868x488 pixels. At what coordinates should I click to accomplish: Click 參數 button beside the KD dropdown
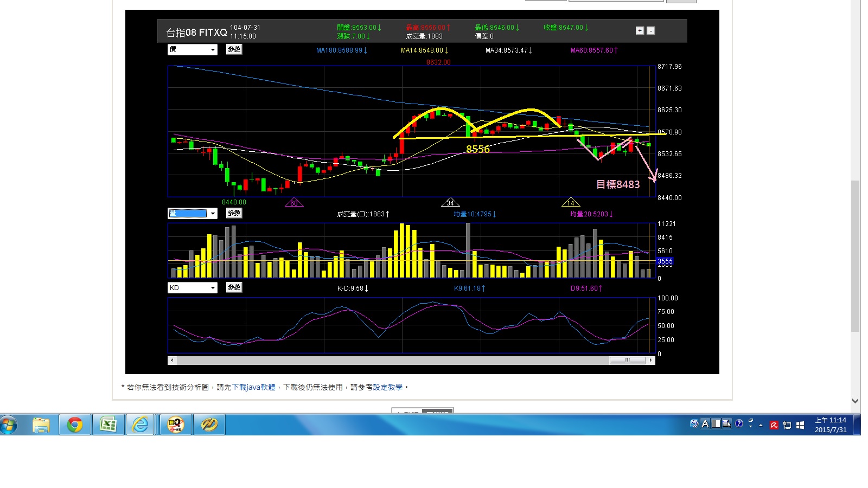click(234, 287)
